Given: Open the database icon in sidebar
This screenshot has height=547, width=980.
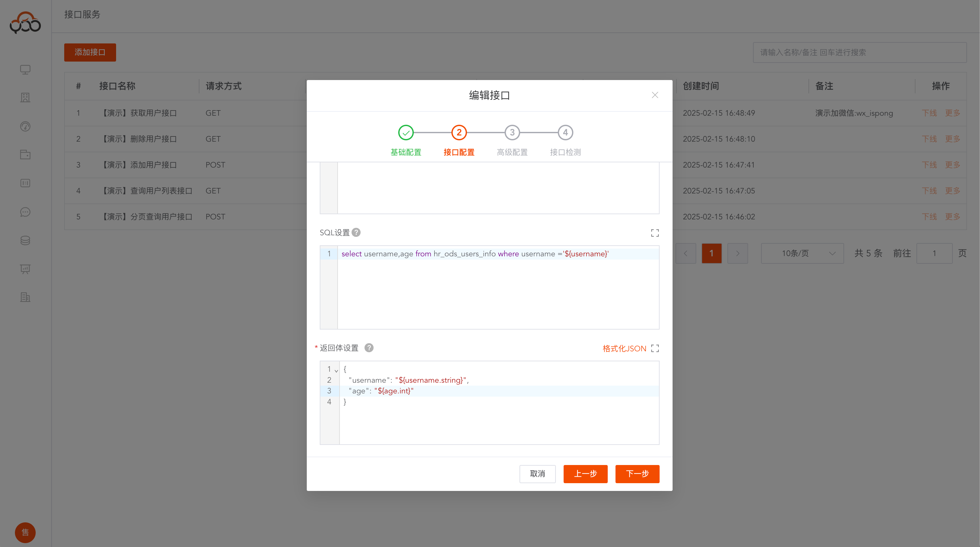Looking at the screenshot, I should pos(25,240).
